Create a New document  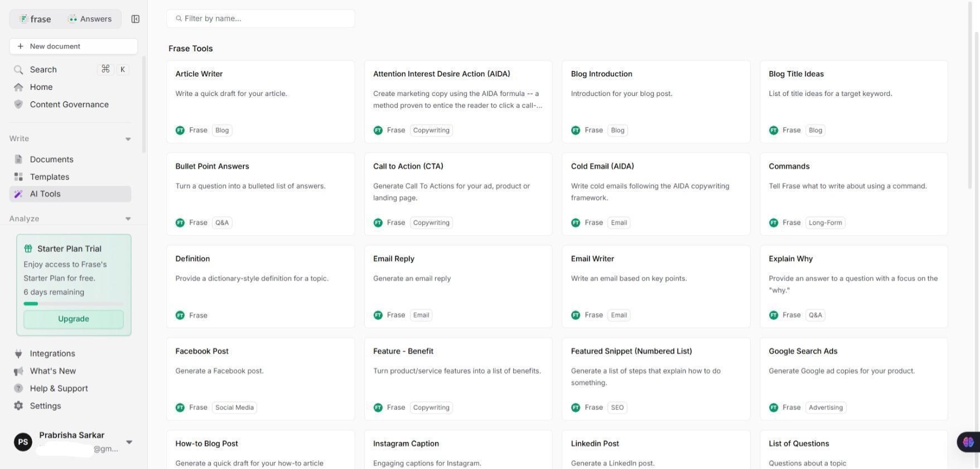(74, 46)
